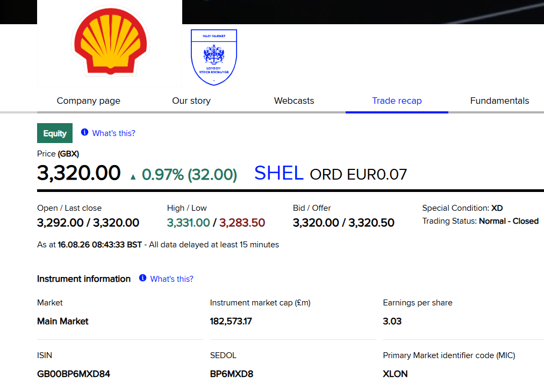
Task: Click Trading Status Normal - Closed
Action: click(x=480, y=222)
